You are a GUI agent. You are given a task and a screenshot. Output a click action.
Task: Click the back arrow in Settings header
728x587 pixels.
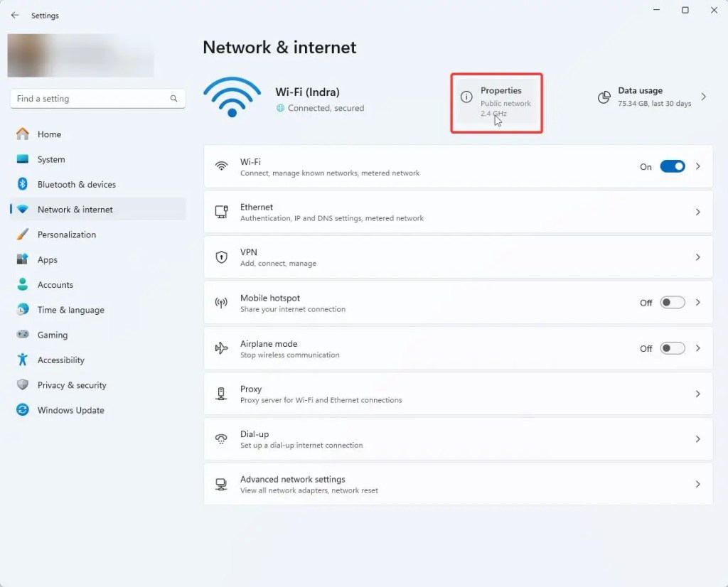15,15
